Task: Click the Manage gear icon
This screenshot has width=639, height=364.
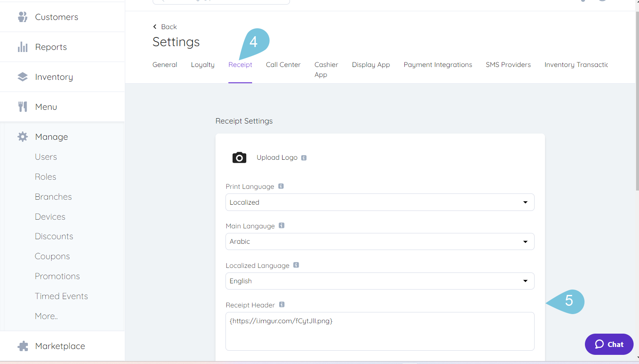Action: 23,137
